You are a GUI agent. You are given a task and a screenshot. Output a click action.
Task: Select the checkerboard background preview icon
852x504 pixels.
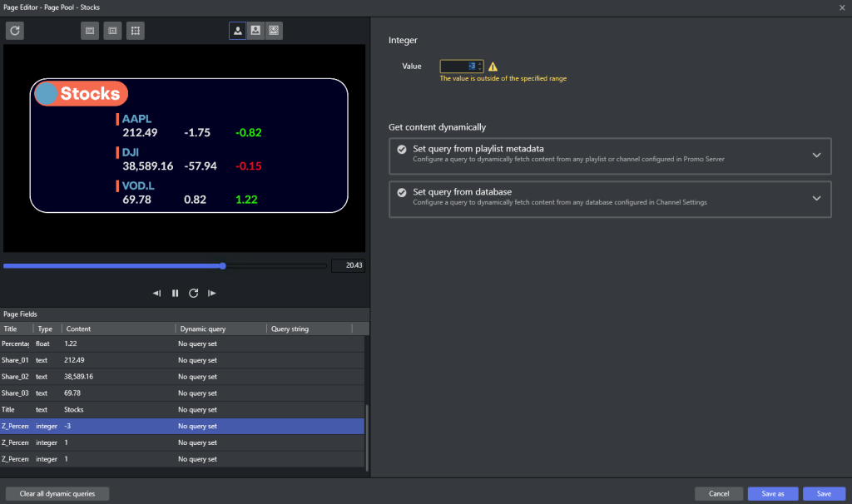click(274, 31)
